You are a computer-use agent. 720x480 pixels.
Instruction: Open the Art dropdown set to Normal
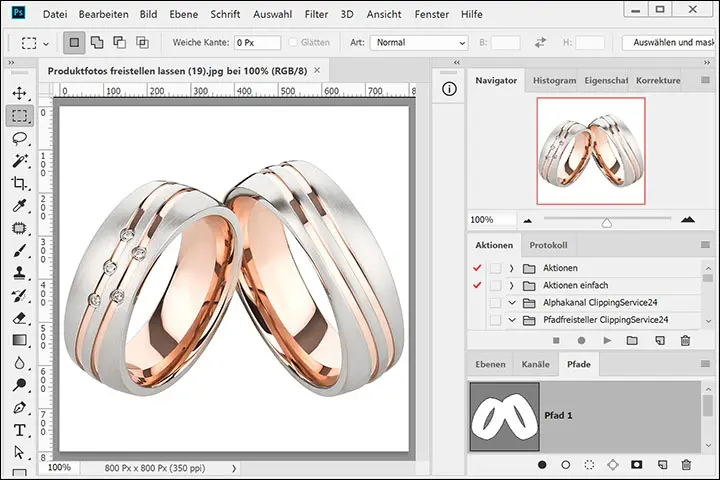419,43
